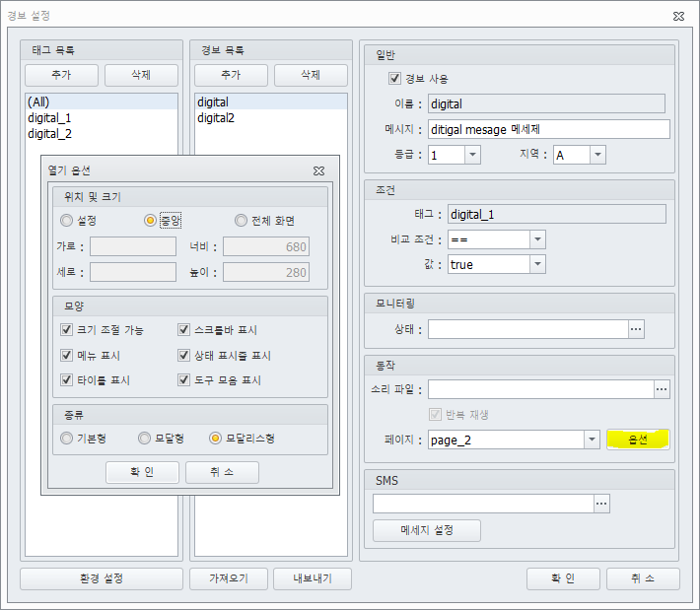Screen dimensions: 700x610
Task: Open the 페이지 dropdown showing page_2
Action: [x=592, y=440]
